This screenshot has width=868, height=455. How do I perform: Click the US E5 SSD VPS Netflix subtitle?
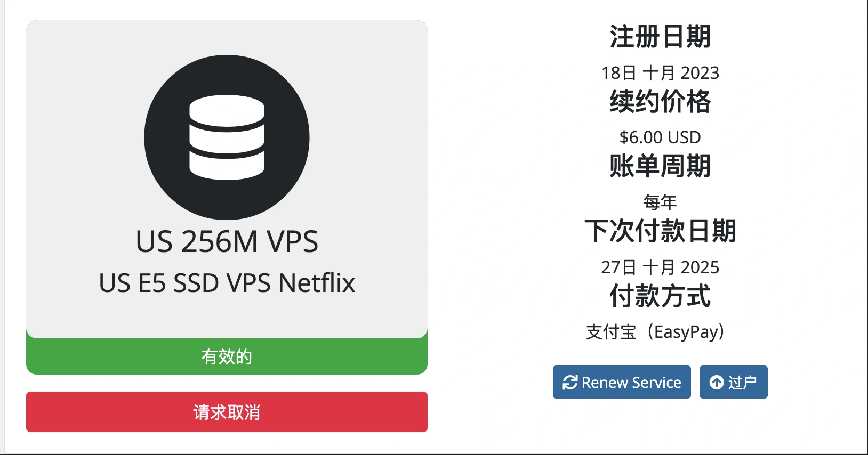pos(227,283)
